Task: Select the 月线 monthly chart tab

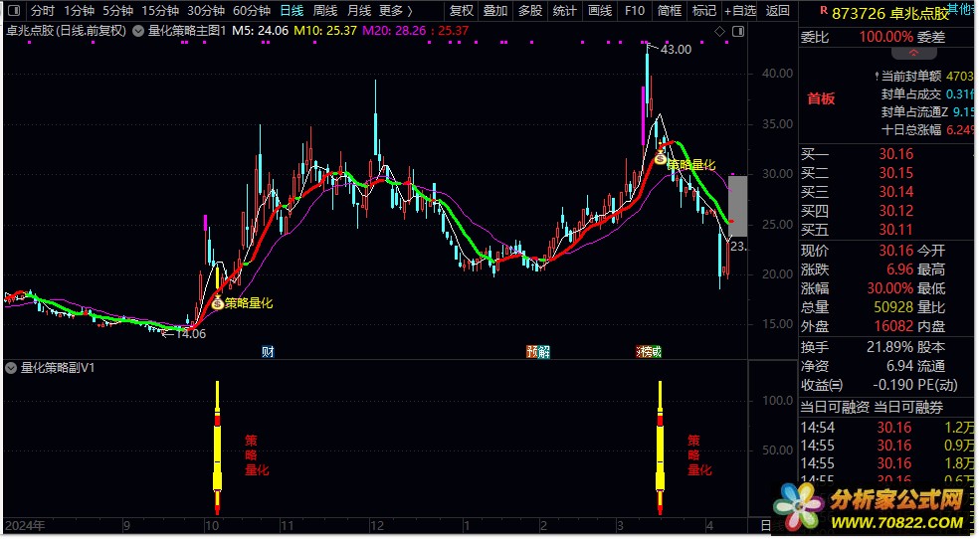Action: coord(359,11)
